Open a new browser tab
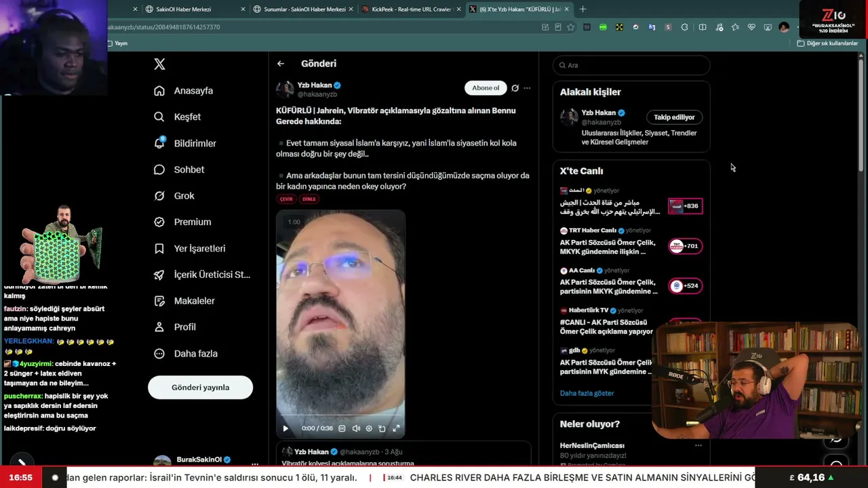The width and height of the screenshot is (868, 488). click(x=583, y=9)
